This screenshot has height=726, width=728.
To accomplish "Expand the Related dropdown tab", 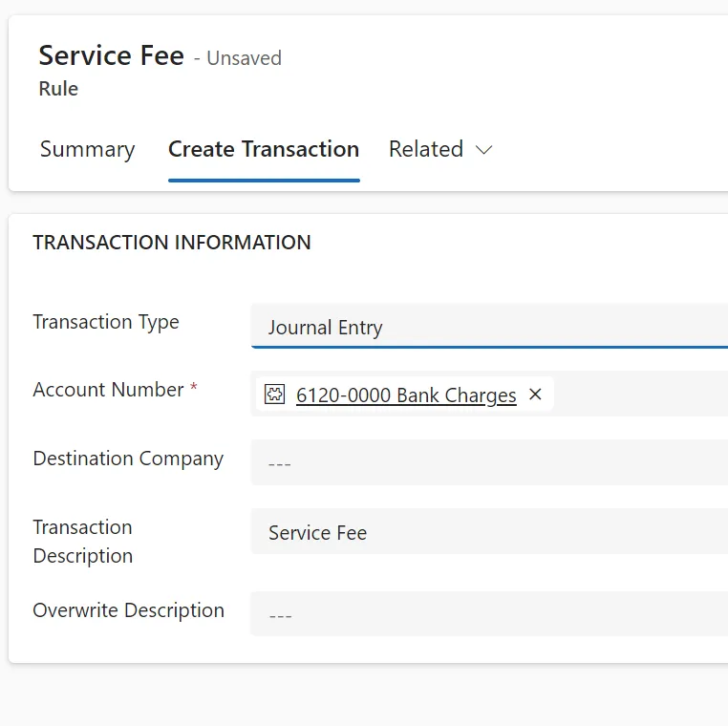I will pyautogui.click(x=440, y=149).
